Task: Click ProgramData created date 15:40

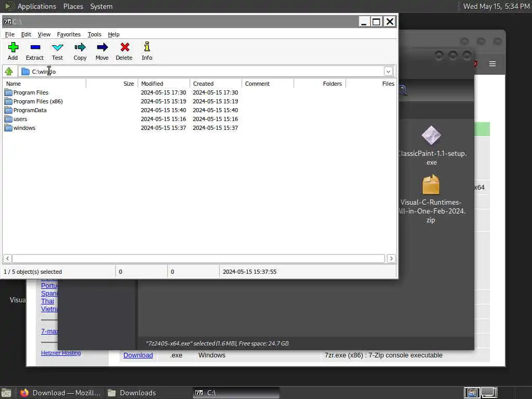Action: (216, 110)
